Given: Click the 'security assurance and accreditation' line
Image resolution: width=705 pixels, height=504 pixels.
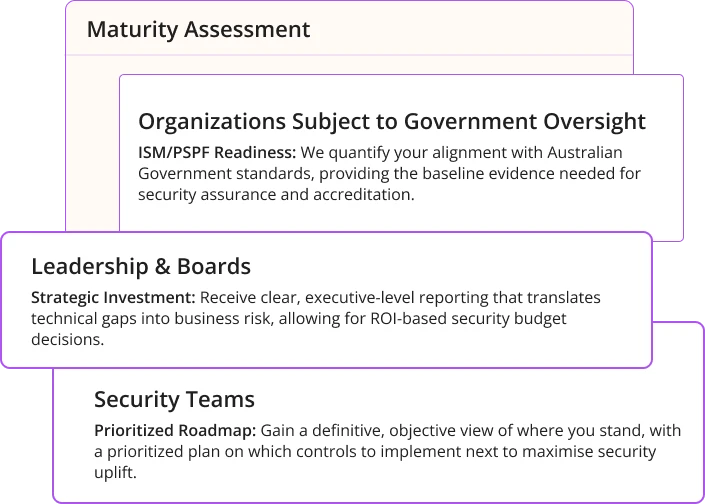Looking at the screenshot, I should [276, 194].
